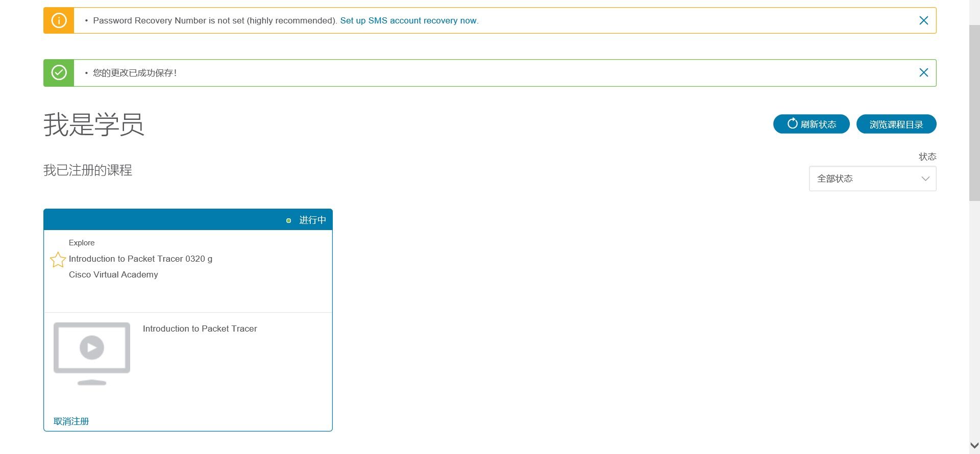Viewport: 980px width, 454px height.
Task: Toggle the favorite star on Packet Tracer course
Action: point(58,260)
